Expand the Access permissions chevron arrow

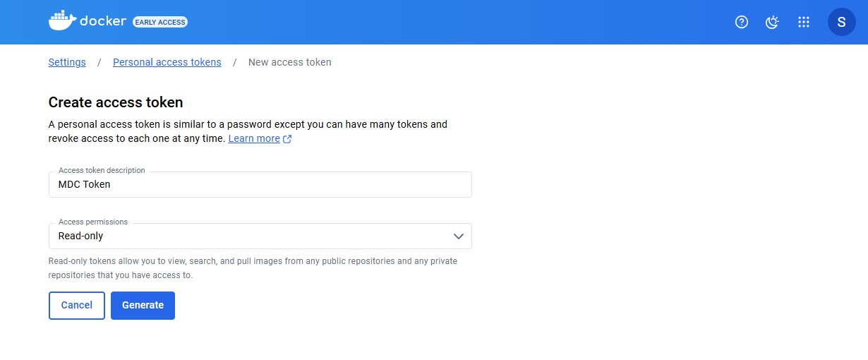coord(459,236)
